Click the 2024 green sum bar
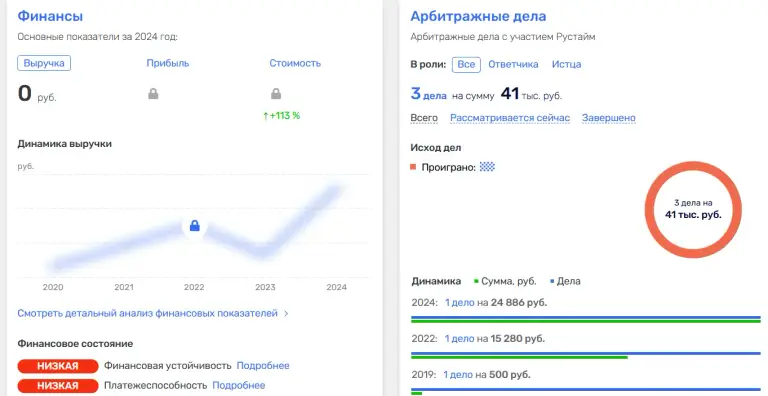Viewport: 768px width, 396px height. [x=586, y=321]
